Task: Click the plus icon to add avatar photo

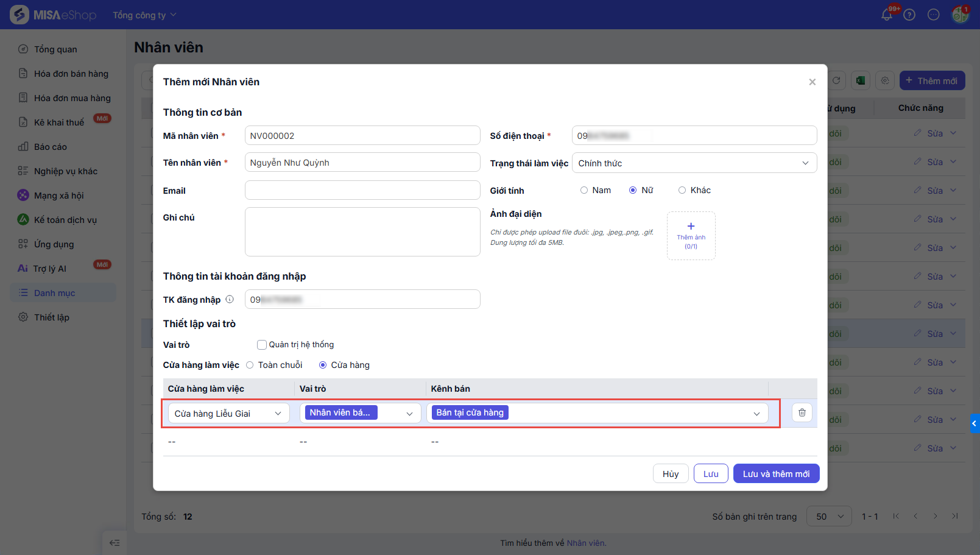Action: [x=691, y=227]
